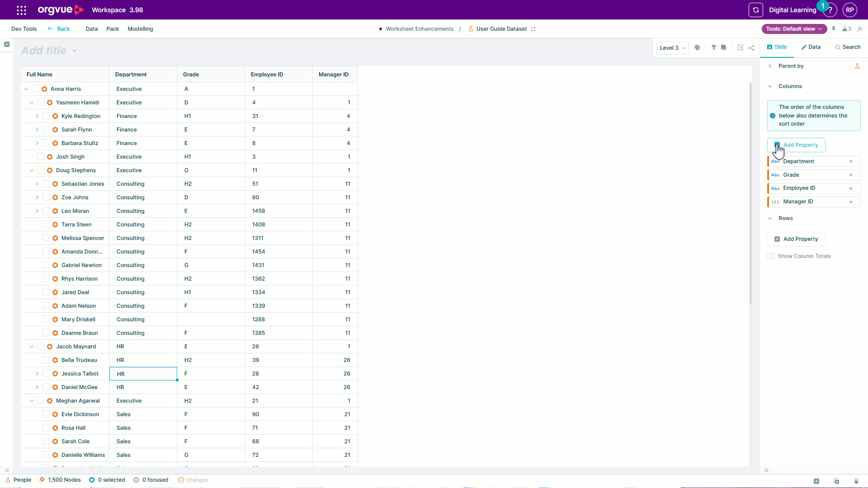Screen dimensions: 868x488
Task: Open the fx expression editor
Action: pyautogui.click(x=860, y=29)
